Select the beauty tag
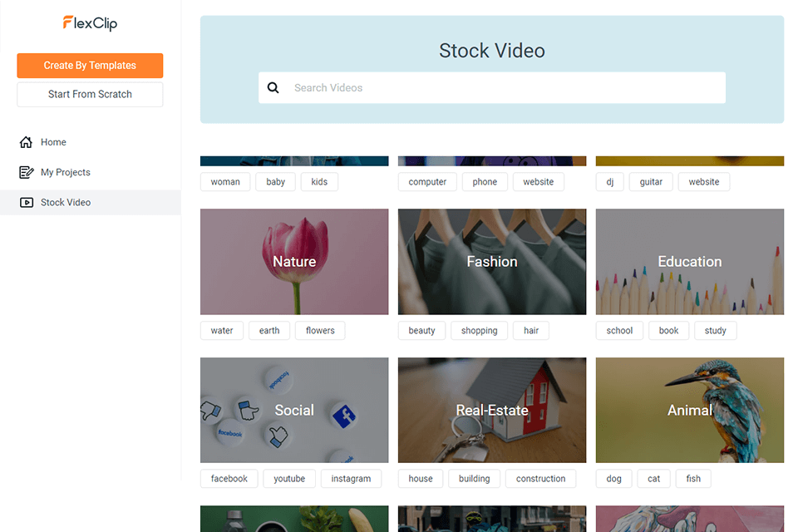 click(x=421, y=330)
